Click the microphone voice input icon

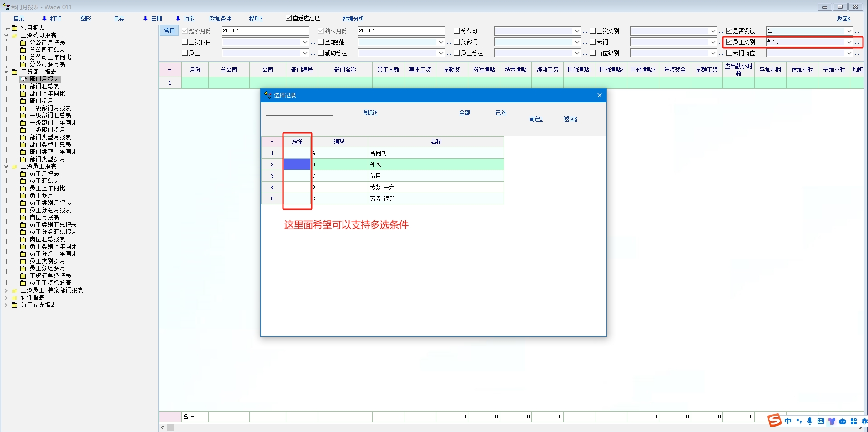tap(810, 421)
